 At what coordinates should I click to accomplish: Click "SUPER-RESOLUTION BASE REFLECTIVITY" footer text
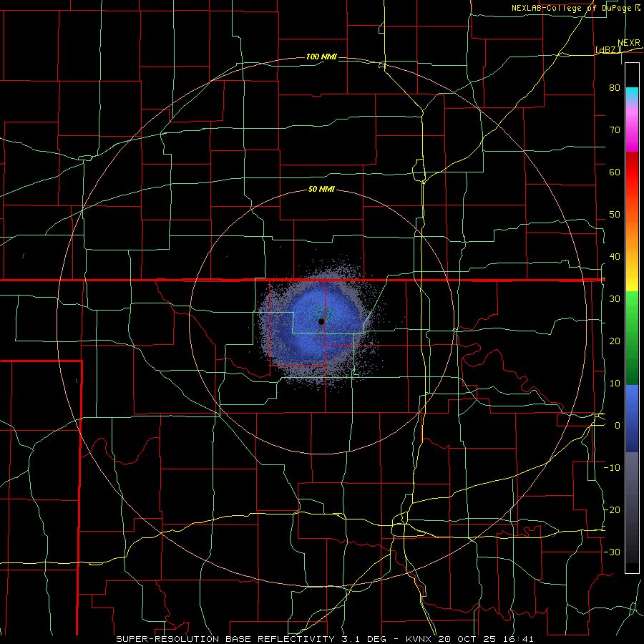[x=225, y=639]
